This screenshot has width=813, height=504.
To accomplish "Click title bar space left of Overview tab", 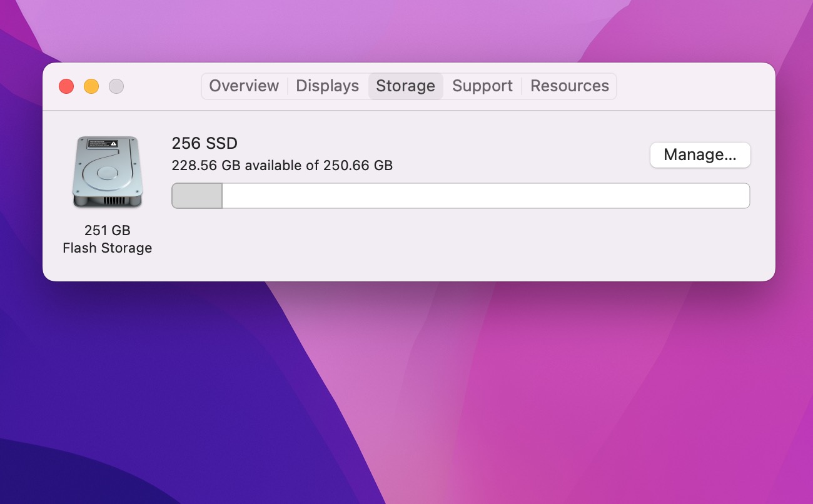I will tap(163, 86).
